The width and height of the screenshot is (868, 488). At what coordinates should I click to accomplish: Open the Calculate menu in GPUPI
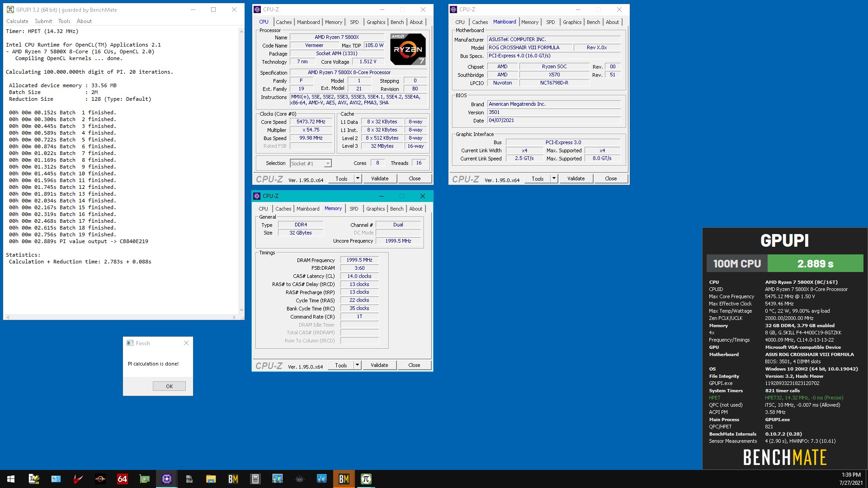pos(17,21)
